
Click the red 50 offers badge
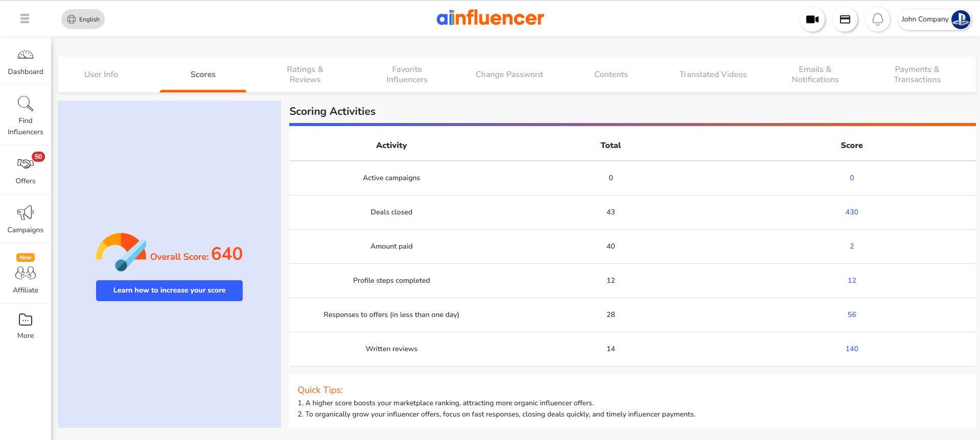pyautogui.click(x=38, y=157)
